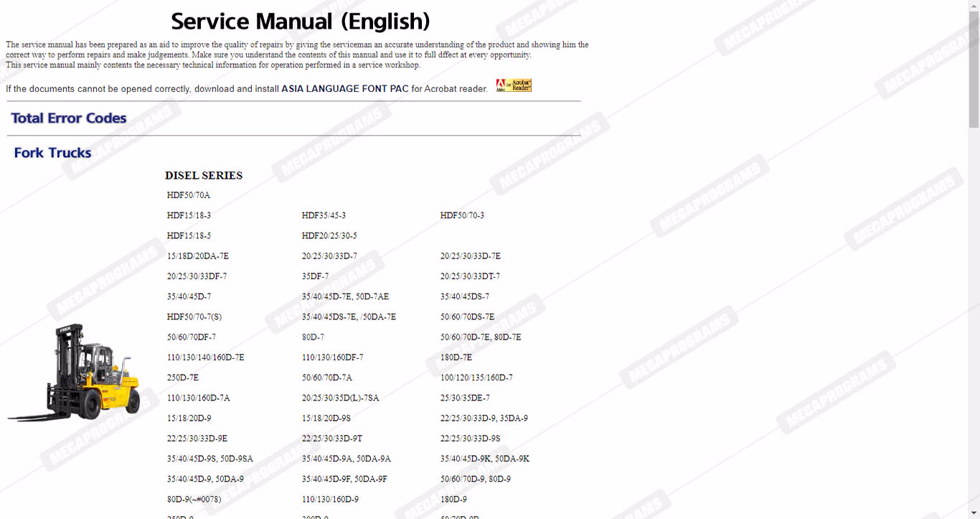Select the 80D-9(~#0078) manual link
The image size is (980, 519).
[x=194, y=500]
